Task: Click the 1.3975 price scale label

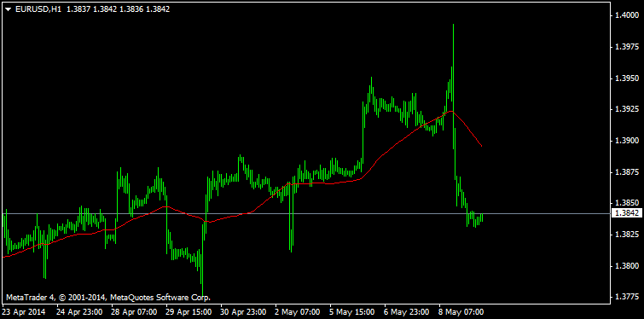Action: [x=626, y=47]
